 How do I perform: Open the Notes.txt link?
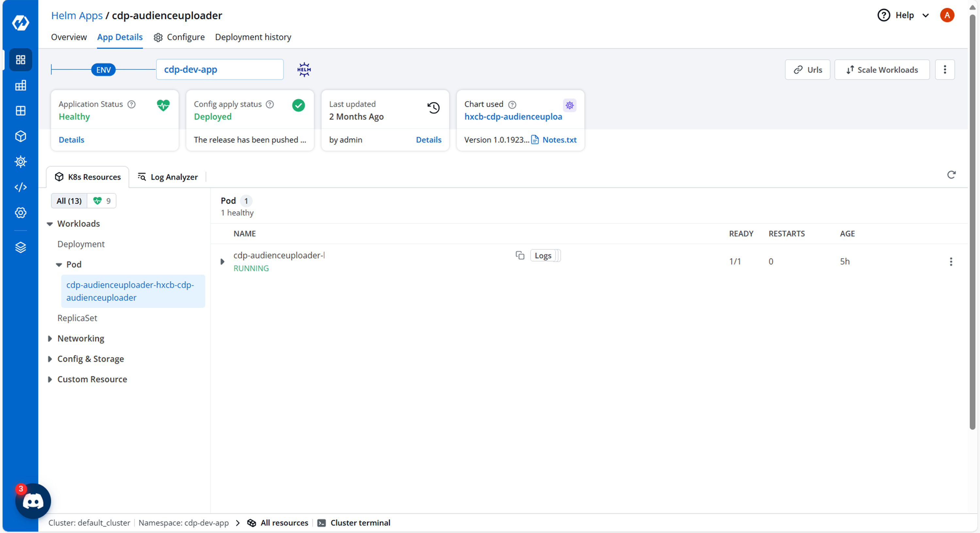click(559, 140)
